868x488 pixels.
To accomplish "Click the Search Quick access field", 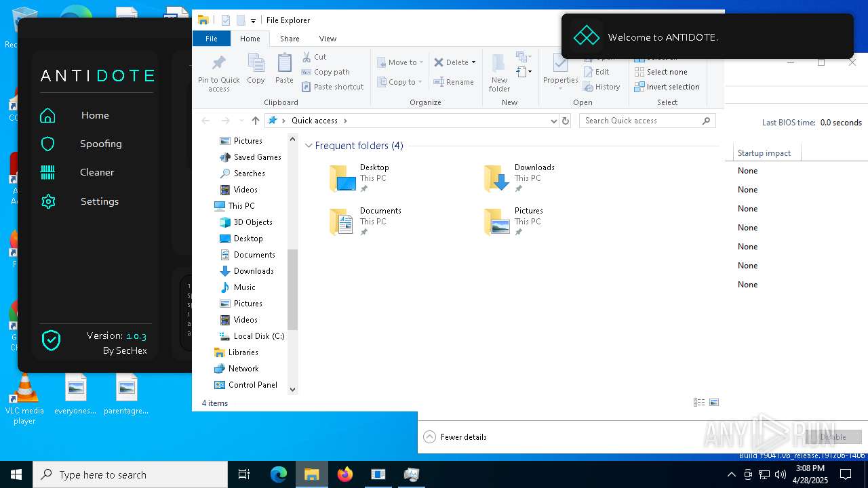I will pos(647,121).
